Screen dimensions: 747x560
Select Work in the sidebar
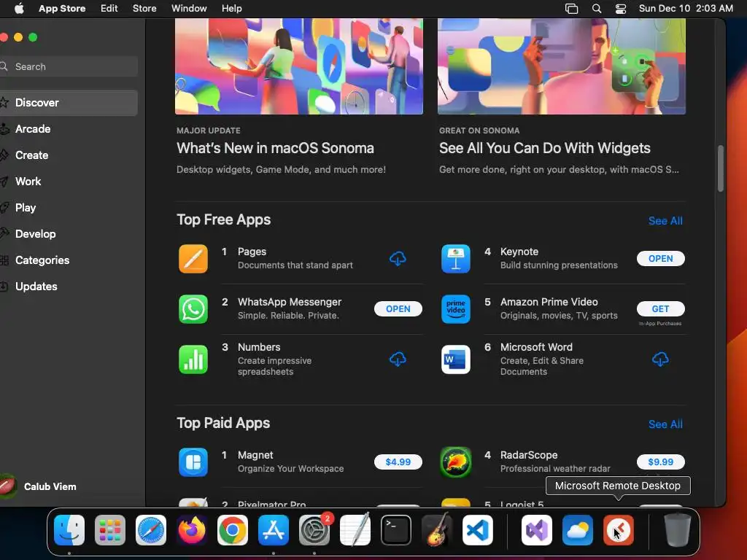tap(68, 182)
